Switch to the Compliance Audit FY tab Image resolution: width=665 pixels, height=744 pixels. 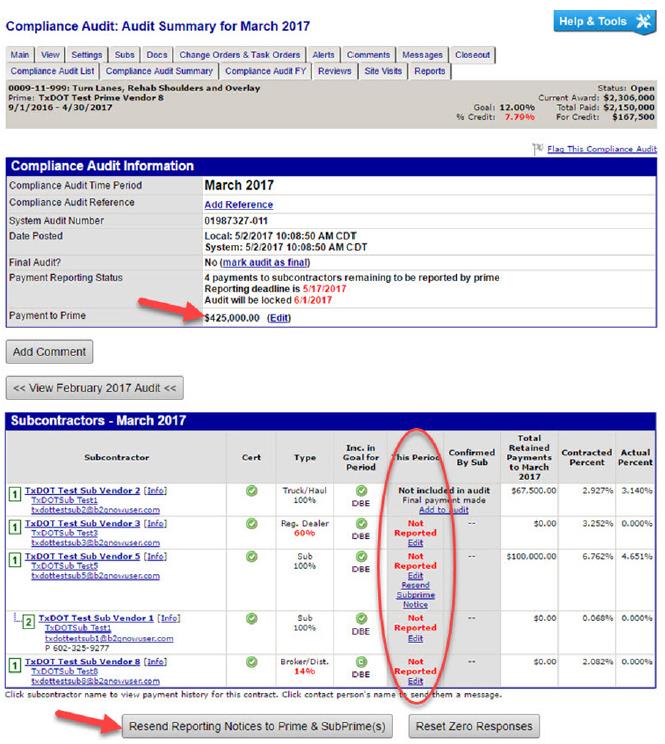click(x=266, y=71)
